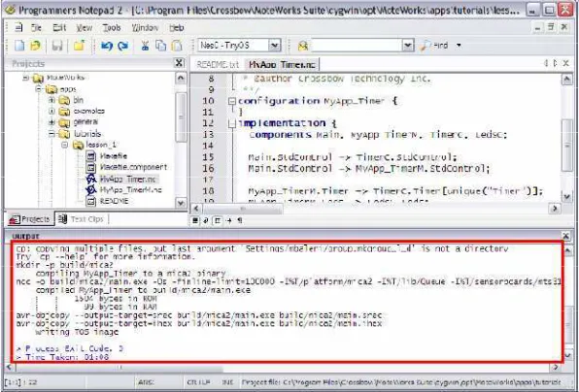579x392 pixels.
Task: Click the examples folder icon
Action: click(64, 111)
